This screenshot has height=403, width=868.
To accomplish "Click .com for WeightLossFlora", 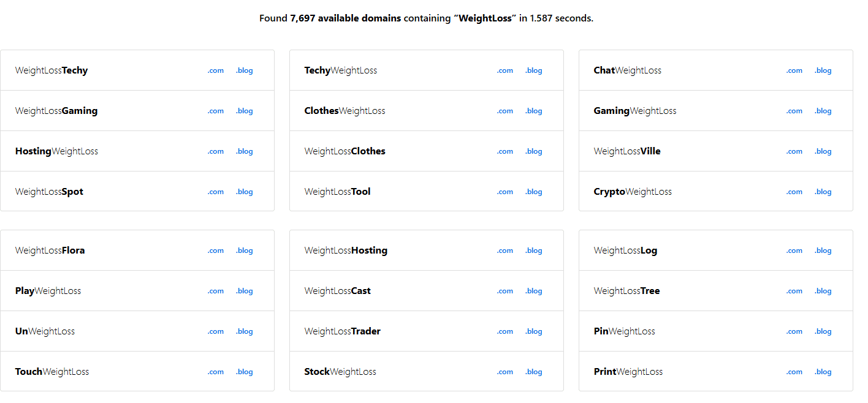I will coord(215,250).
